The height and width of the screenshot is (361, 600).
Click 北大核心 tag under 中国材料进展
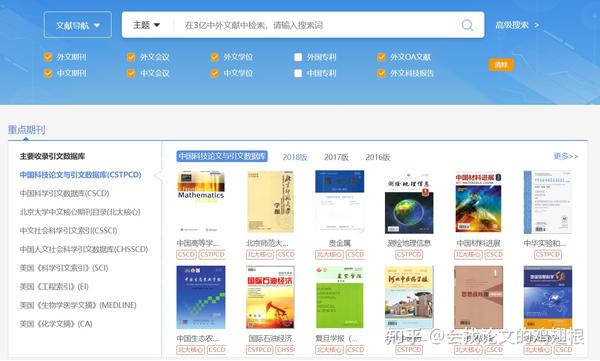point(468,255)
